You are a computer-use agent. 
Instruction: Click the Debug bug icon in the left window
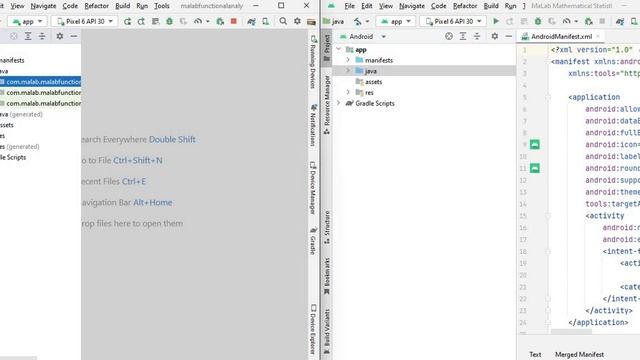(x=169, y=21)
